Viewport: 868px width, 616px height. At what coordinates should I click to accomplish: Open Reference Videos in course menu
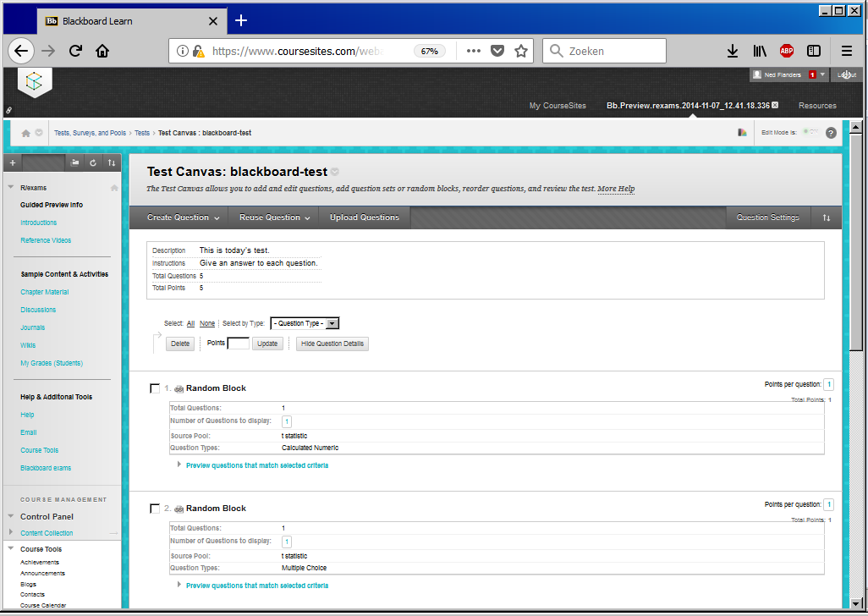coord(46,240)
